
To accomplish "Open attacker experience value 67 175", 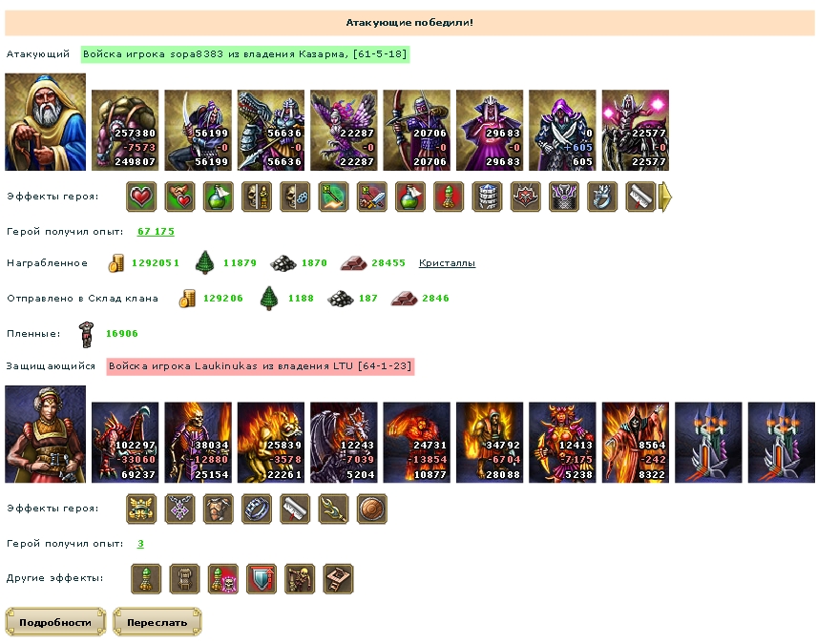I will [156, 231].
